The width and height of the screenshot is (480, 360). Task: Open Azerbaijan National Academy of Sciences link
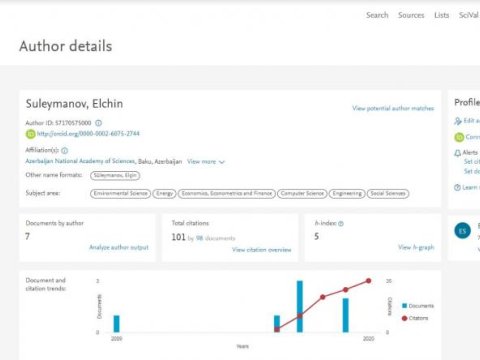click(80, 161)
